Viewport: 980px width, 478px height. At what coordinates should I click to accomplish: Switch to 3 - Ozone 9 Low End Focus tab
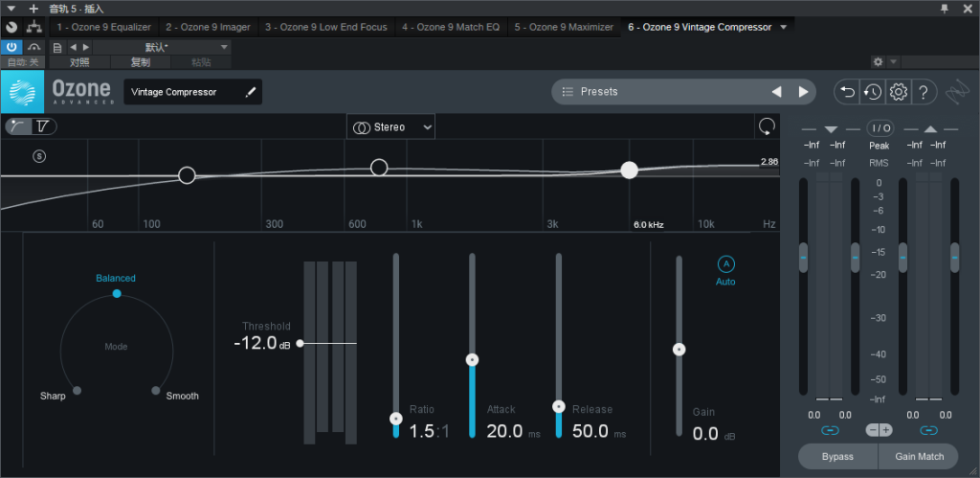click(325, 27)
